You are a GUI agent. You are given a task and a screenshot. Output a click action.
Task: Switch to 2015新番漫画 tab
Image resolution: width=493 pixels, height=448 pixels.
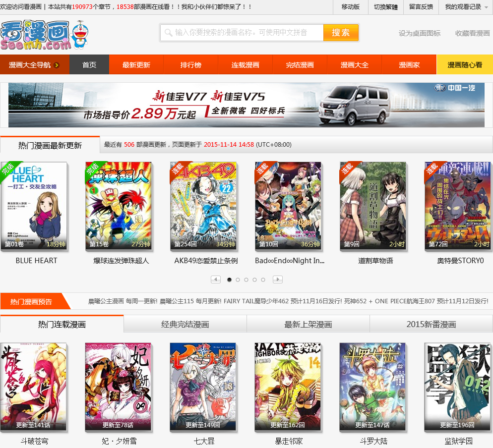[431, 324]
